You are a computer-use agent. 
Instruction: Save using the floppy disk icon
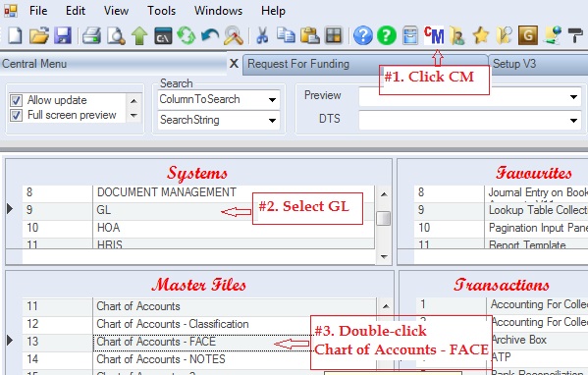pos(63,35)
